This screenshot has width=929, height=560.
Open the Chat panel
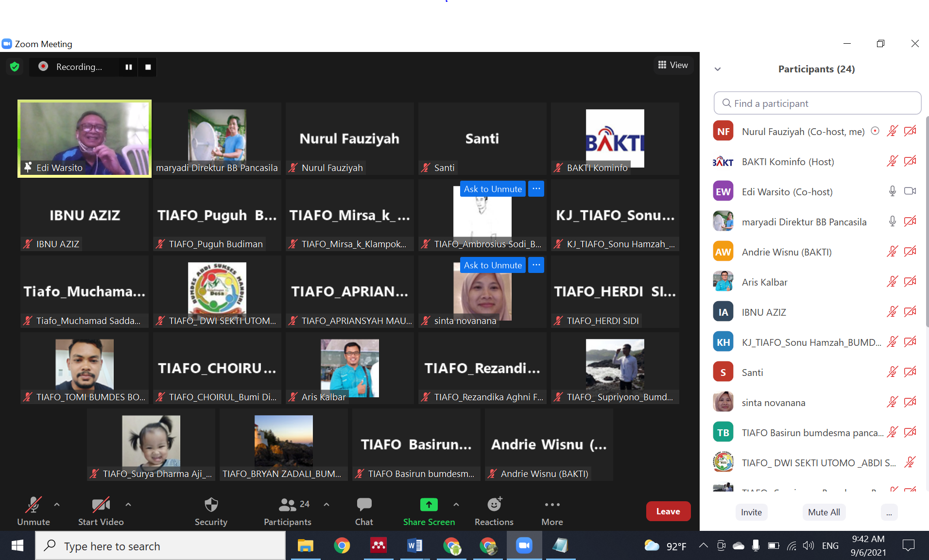(364, 511)
